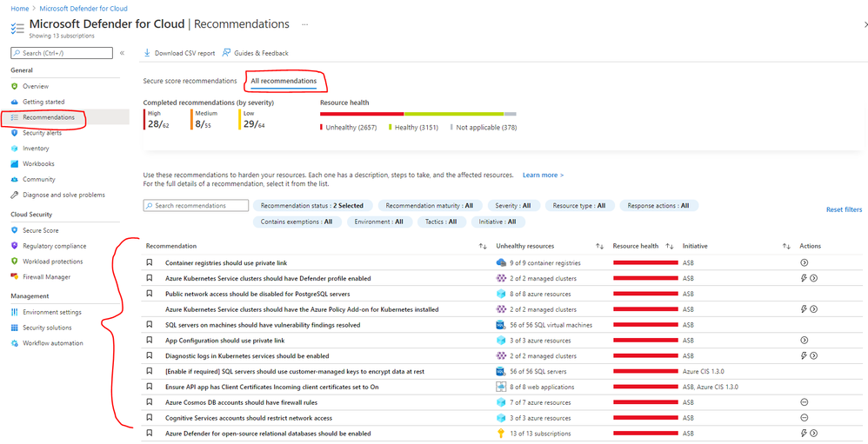Toggle bookmark for PostgreSQL public network access row
This screenshot has height=444, width=868.
(x=149, y=294)
